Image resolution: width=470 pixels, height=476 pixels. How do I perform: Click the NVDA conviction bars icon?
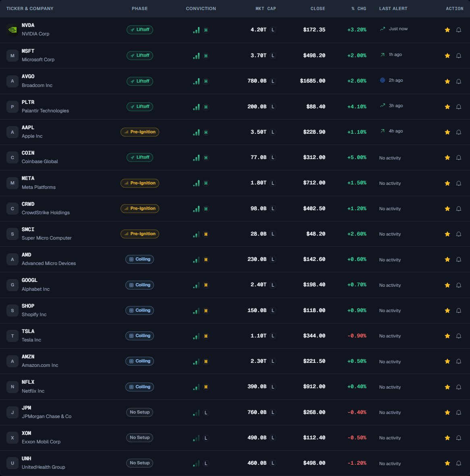point(196,30)
